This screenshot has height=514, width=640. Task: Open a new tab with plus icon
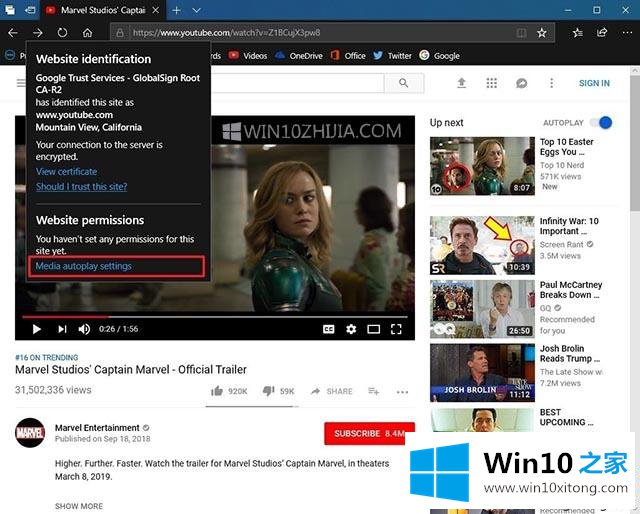point(176,10)
